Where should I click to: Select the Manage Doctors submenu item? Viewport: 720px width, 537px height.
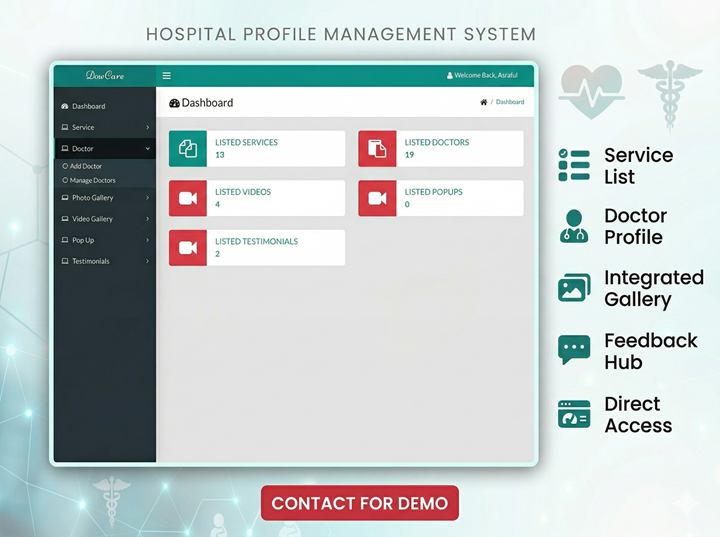(92, 180)
